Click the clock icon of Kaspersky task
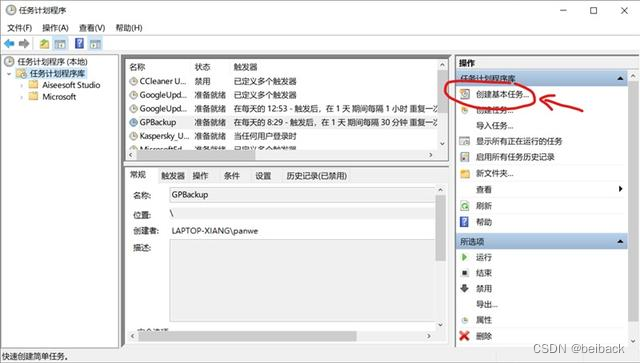Viewport: 640px width, 363px height. [133, 136]
